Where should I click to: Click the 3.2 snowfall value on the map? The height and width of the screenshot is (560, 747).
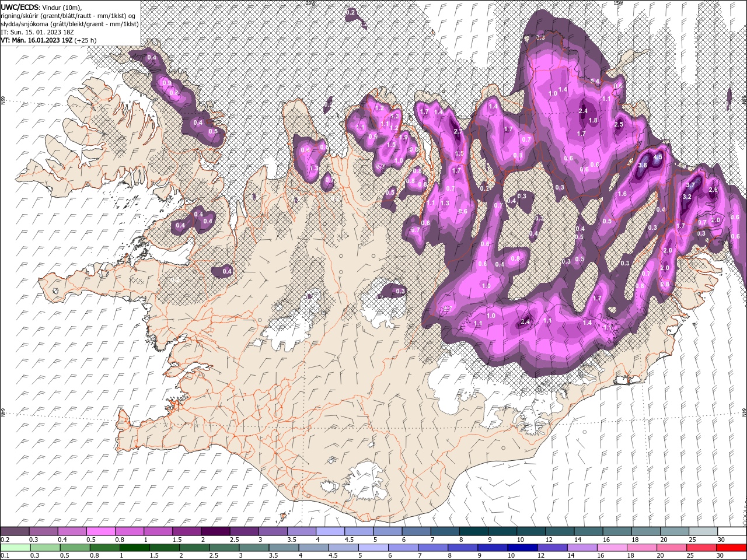(x=687, y=197)
